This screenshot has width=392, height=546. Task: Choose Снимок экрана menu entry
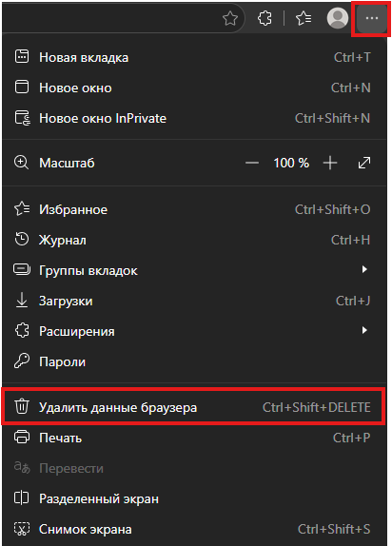(194, 529)
